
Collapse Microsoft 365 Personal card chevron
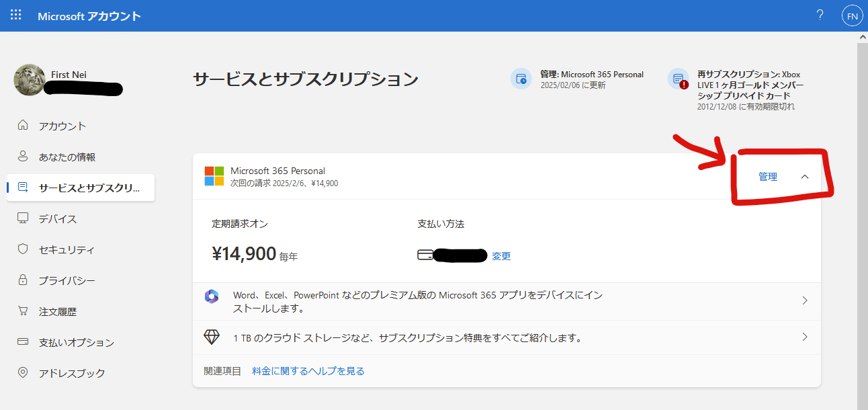click(805, 177)
